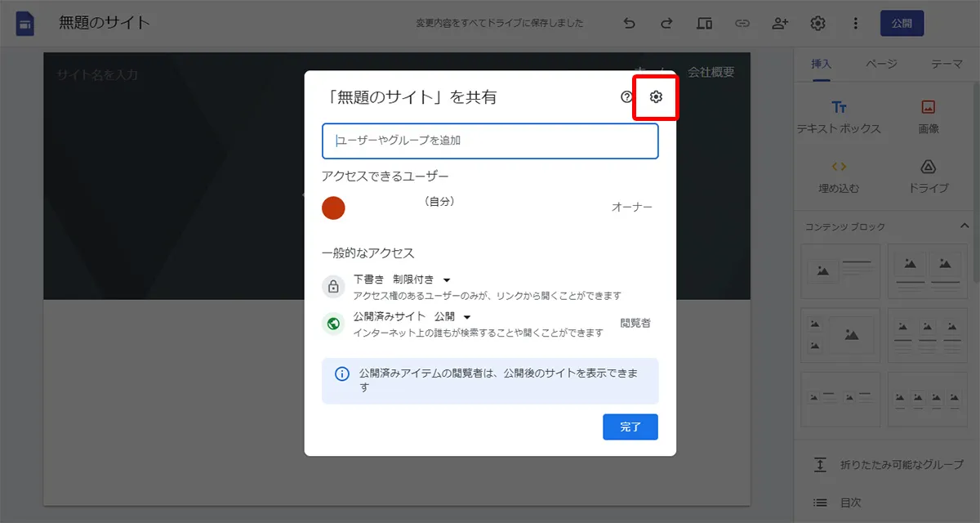This screenshot has width=980, height=523.
Task: Click the 折りたたみ可能なグループ icon
Action: pyautogui.click(x=820, y=464)
